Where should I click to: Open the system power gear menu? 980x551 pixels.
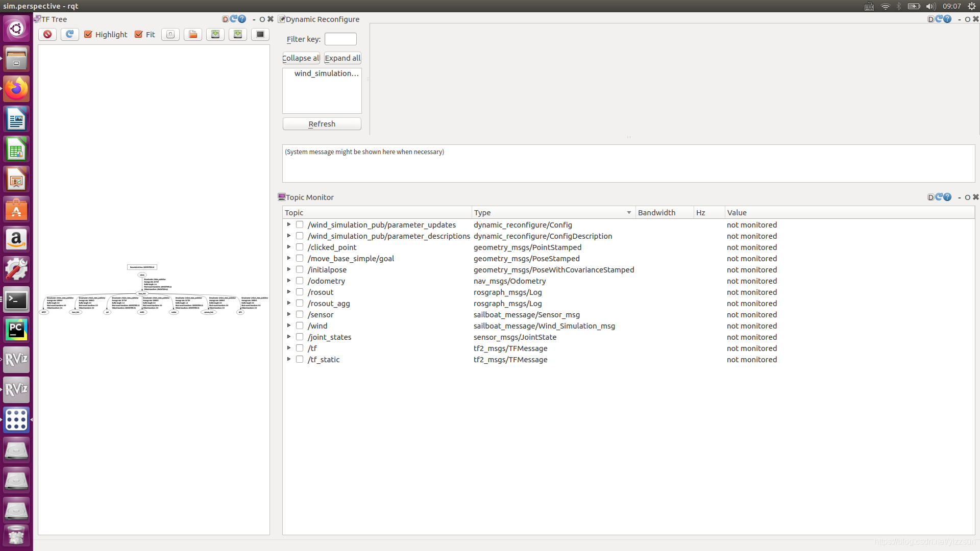coord(972,6)
